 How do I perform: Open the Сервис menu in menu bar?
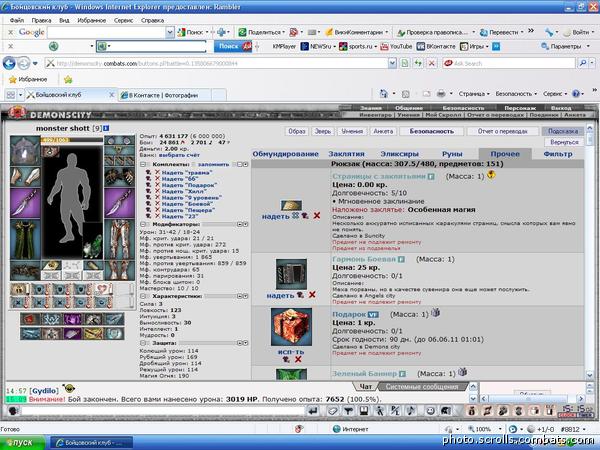point(123,20)
